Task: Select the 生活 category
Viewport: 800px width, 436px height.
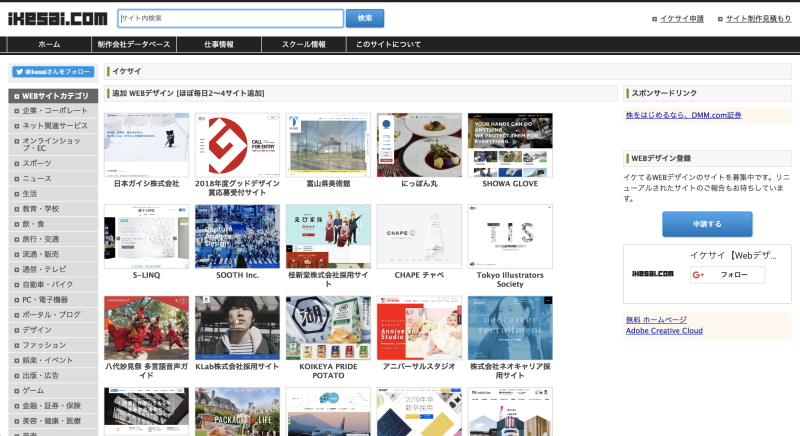Action: (53, 194)
